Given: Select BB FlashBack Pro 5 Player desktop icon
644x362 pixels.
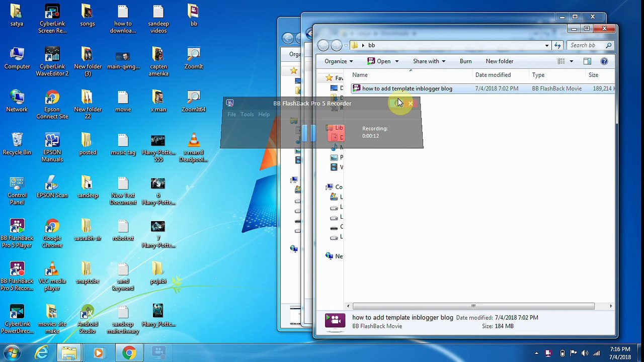Looking at the screenshot, I should [17, 234].
